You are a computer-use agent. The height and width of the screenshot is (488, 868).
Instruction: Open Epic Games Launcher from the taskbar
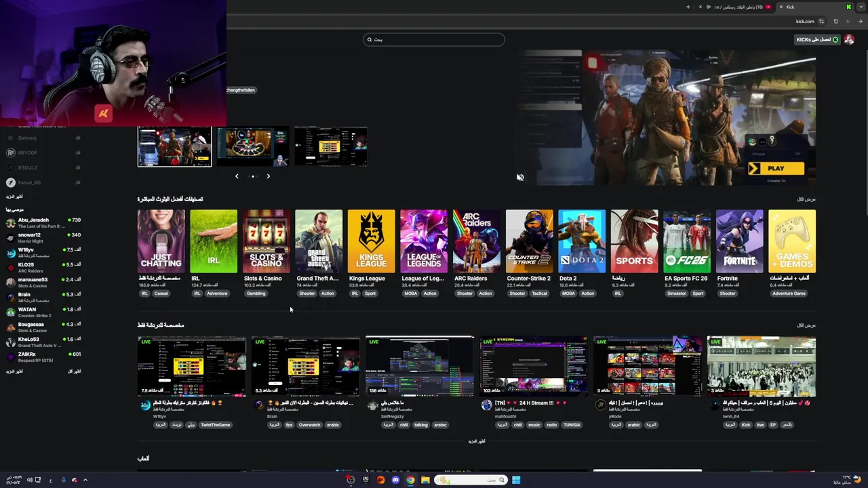(x=366, y=480)
